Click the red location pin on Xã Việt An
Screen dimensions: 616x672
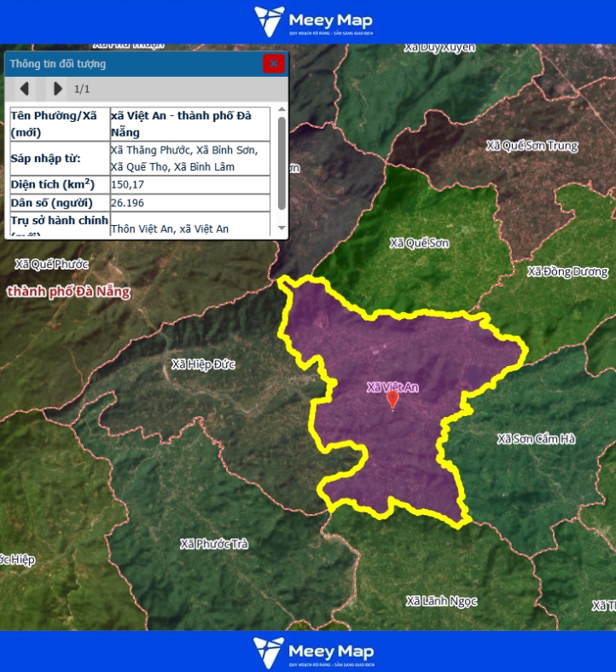click(392, 400)
